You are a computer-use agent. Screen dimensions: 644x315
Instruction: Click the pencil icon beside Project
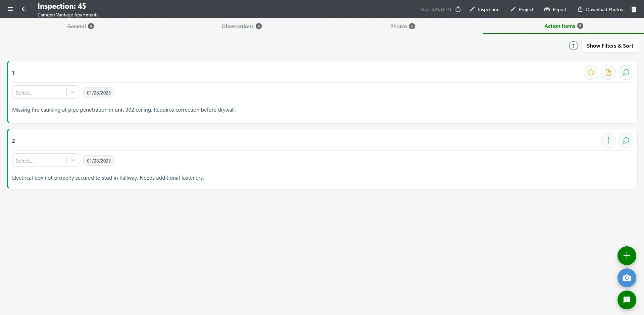[513, 9]
